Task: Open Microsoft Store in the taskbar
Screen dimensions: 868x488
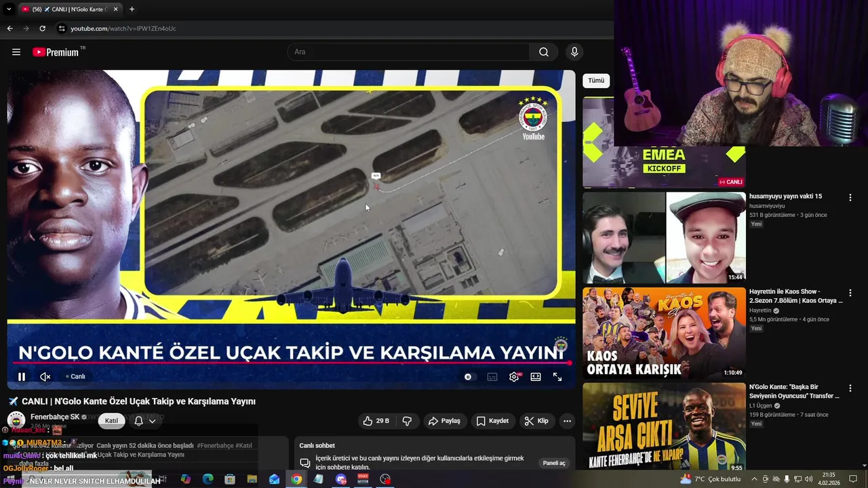Action: click(230, 479)
